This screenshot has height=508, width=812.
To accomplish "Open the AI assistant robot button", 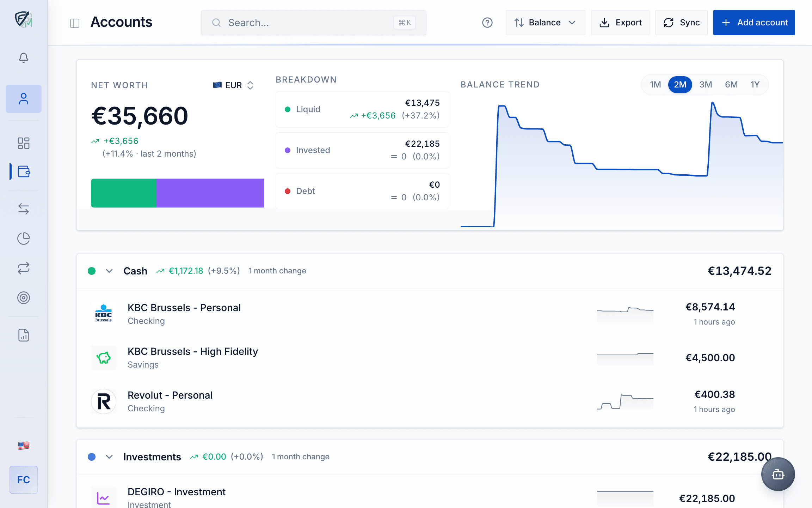I will pos(778,474).
